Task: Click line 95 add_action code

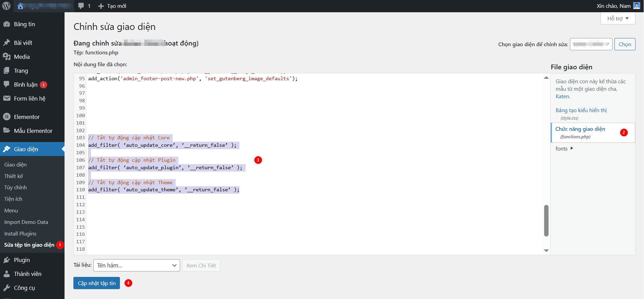Action: [x=193, y=78]
